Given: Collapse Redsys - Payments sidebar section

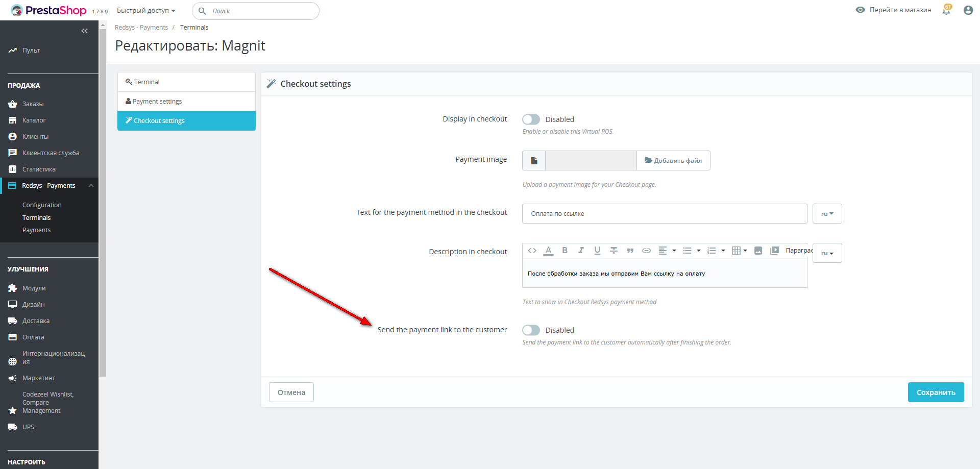Looking at the screenshot, I should [x=91, y=186].
